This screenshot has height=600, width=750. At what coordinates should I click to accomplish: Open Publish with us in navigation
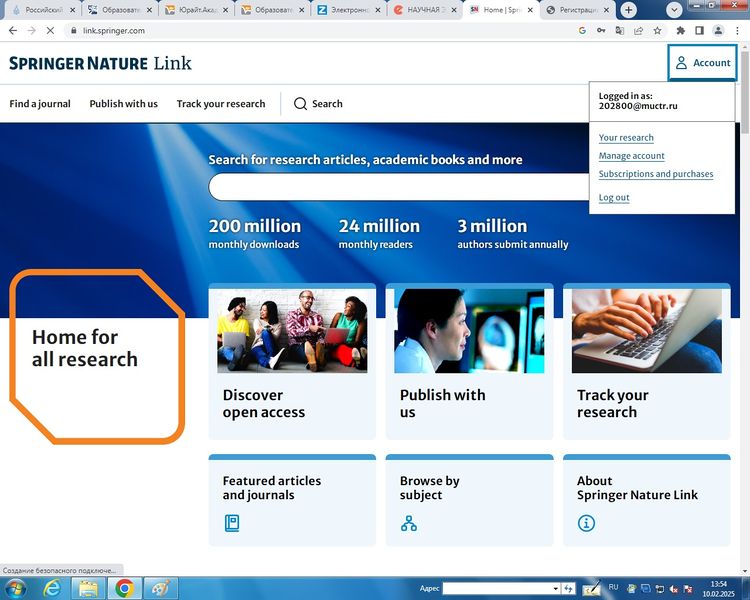[x=123, y=104]
